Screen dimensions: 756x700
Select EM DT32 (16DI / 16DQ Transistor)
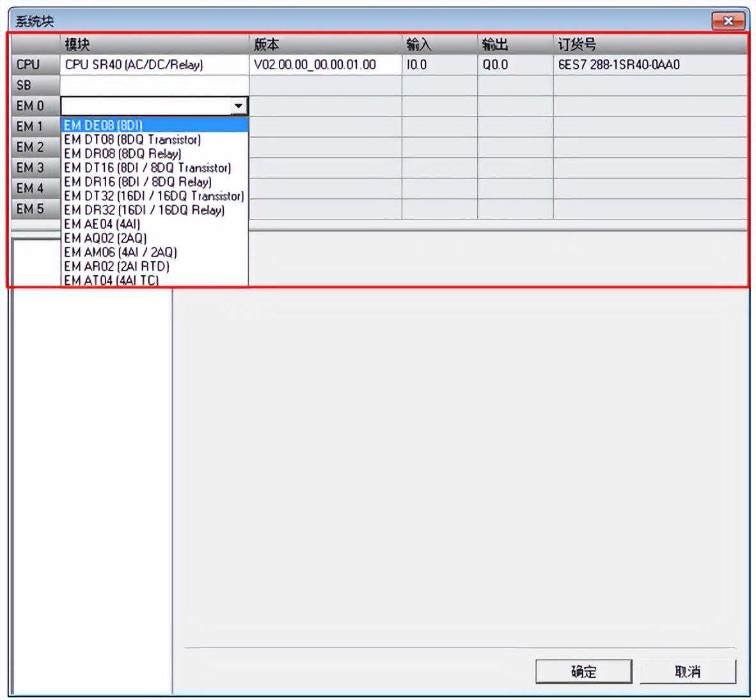[x=154, y=196]
